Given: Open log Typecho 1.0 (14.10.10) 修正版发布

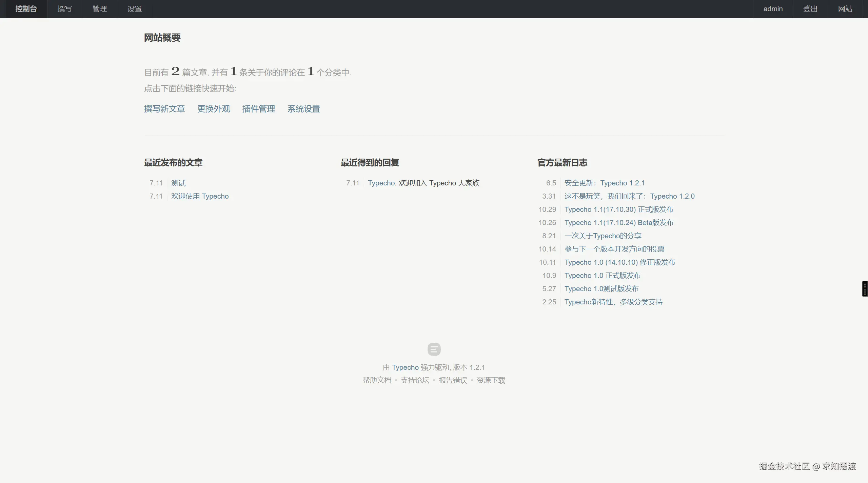Looking at the screenshot, I should (620, 262).
